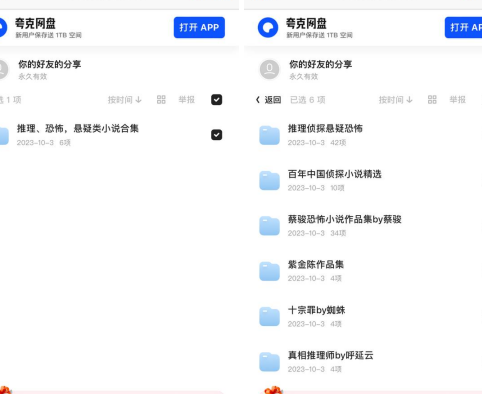
Task: Open the 按时间 sort dropdown in right panel
Action: click(x=396, y=100)
